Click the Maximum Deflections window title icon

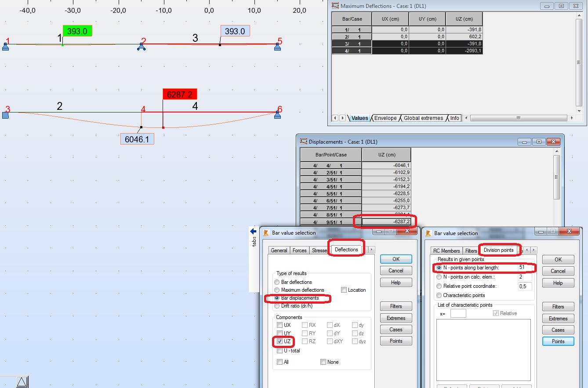pyautogui.click(x=335, y=6)
